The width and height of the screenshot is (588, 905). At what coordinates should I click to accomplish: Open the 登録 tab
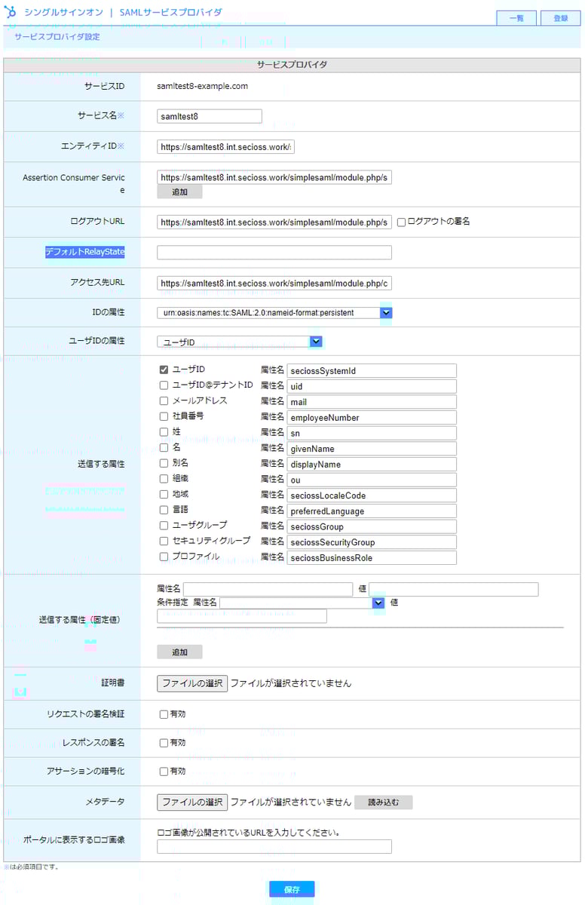tap(560, 18)
